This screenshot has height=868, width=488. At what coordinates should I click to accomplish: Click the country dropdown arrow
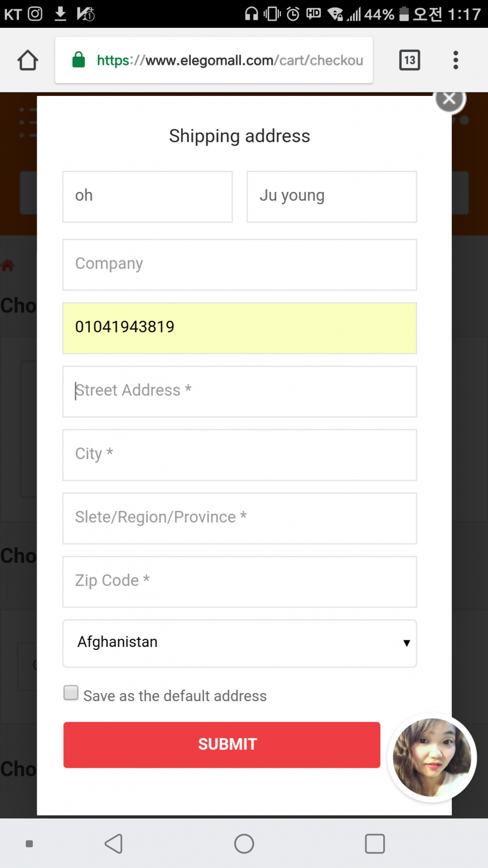tap(407, 643)
